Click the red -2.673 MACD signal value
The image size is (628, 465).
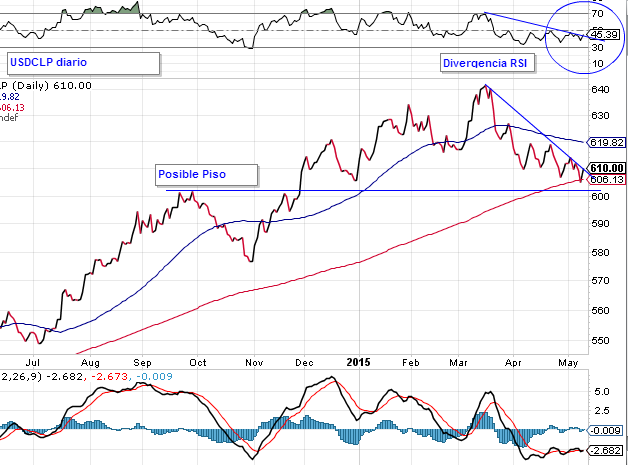pyautogui.click(x=109, y=376)
